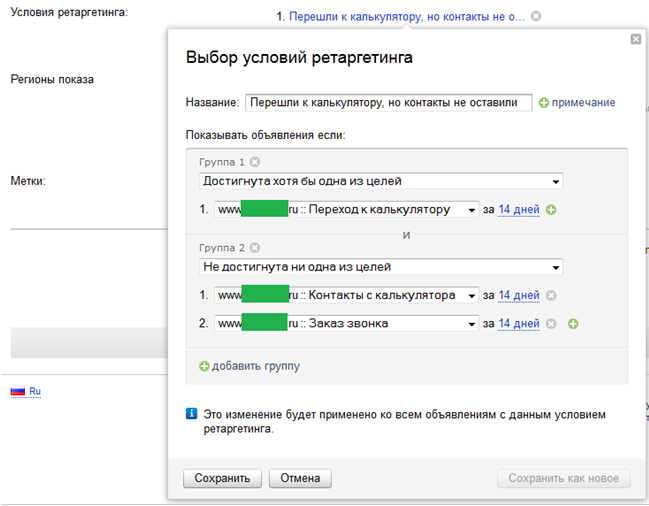The width and height of the screenshot is (649, 506).
Task: Click 14 дней link in Переход к калькулятору row
Action: [519, 210]
